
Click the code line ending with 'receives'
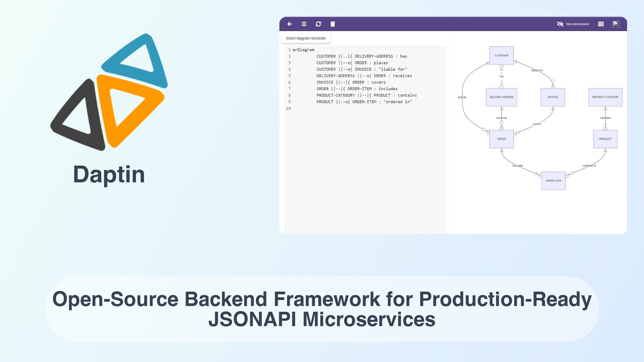(x=364, y=76)
